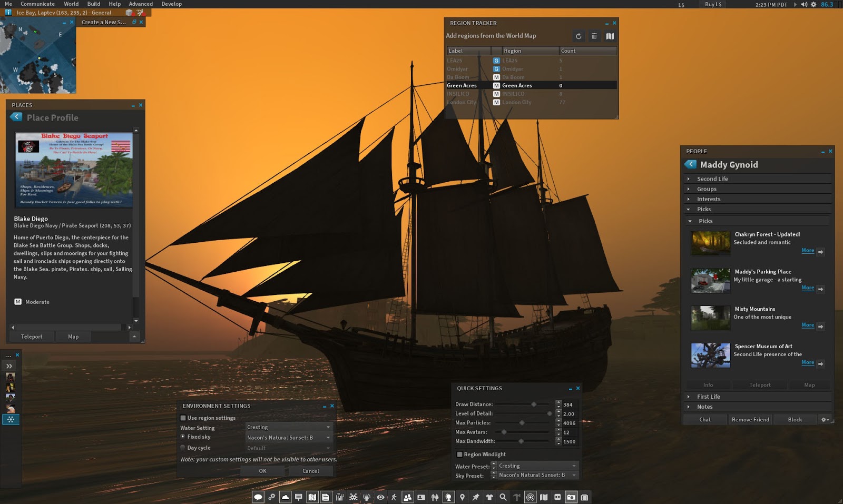
Task: Refresh regions in the Region Tracker
Action: (579, 36)
